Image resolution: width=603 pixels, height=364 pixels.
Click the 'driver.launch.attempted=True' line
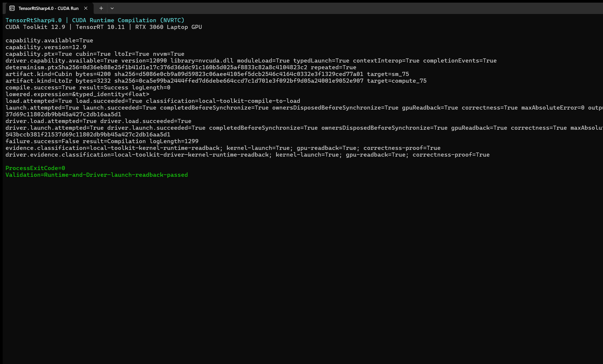pos(304,128)
